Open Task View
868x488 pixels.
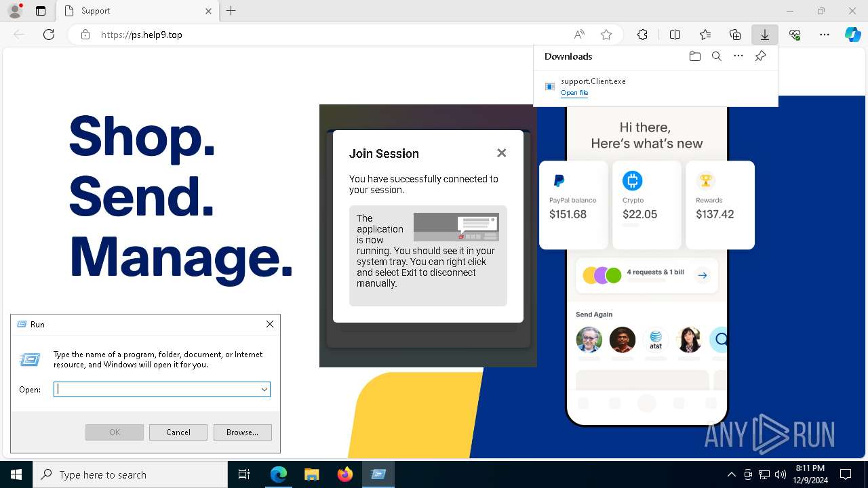pos(244,474)
